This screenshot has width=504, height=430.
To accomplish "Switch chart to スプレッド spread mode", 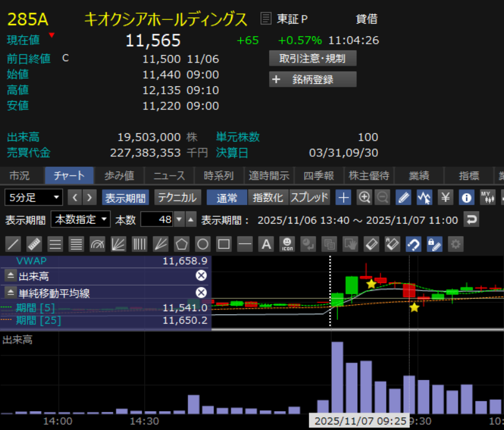I will [x=309, y=197].
